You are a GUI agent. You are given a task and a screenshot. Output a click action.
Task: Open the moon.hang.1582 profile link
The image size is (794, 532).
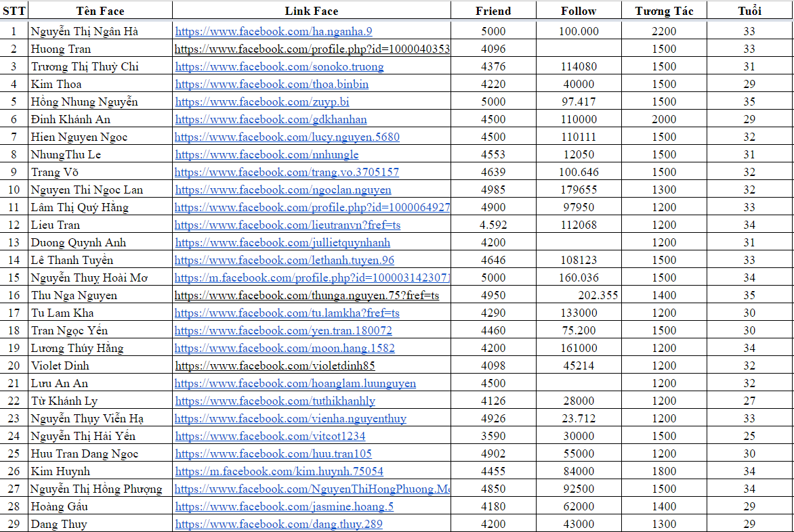tap(285, 348)
